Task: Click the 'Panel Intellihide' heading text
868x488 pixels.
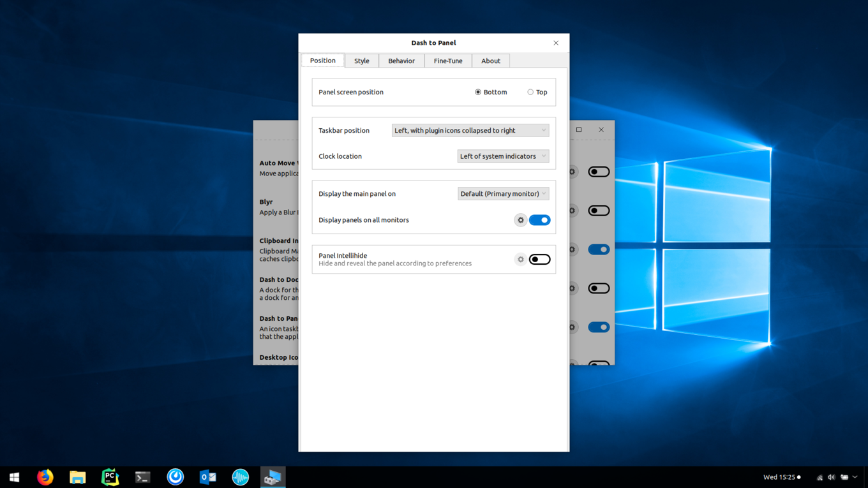Action: pos(343,255)
